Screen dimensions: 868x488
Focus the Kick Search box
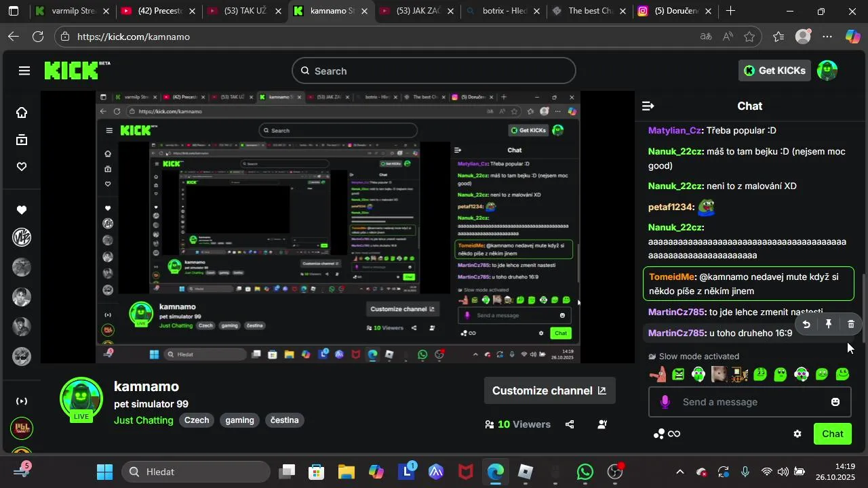tap(434, 70)
